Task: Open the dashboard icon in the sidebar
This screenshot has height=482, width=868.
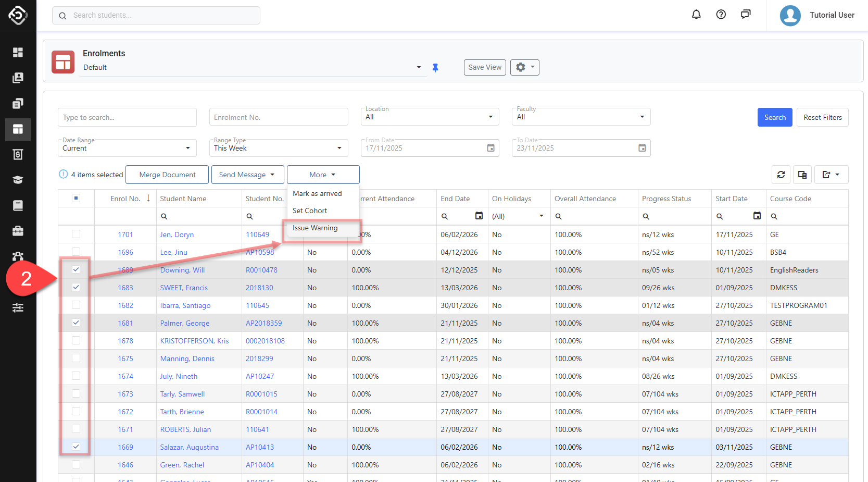Action: (18, 52)
